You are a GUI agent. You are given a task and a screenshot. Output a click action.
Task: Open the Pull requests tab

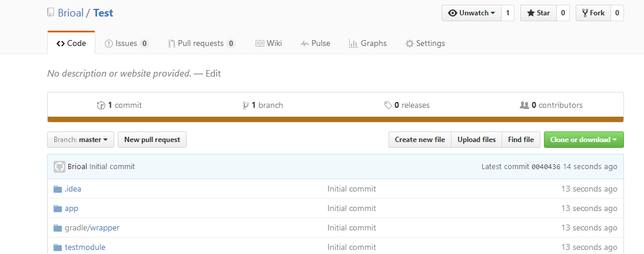(202, 43)
